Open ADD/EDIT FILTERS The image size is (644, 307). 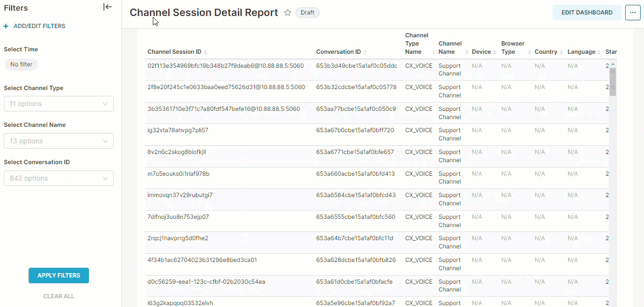tap(39, 26)
